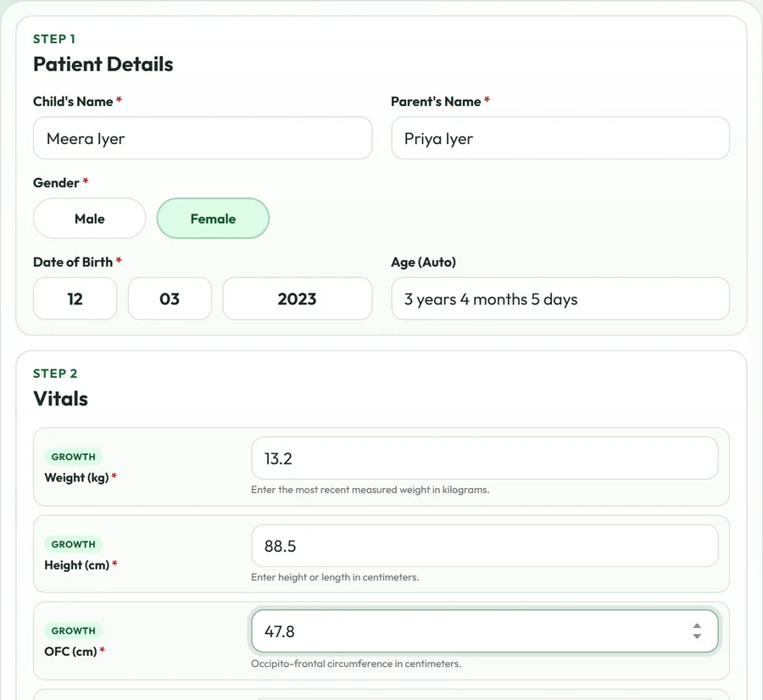Click the OFC (cm) input field
The image size is (763, 700).
coord(485,631)
